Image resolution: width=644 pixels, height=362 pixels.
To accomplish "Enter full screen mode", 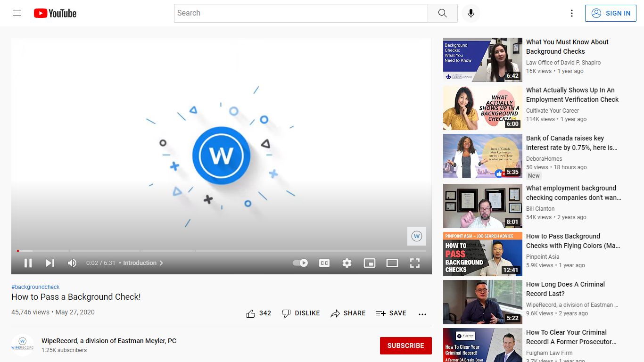I will click(415, 263).
